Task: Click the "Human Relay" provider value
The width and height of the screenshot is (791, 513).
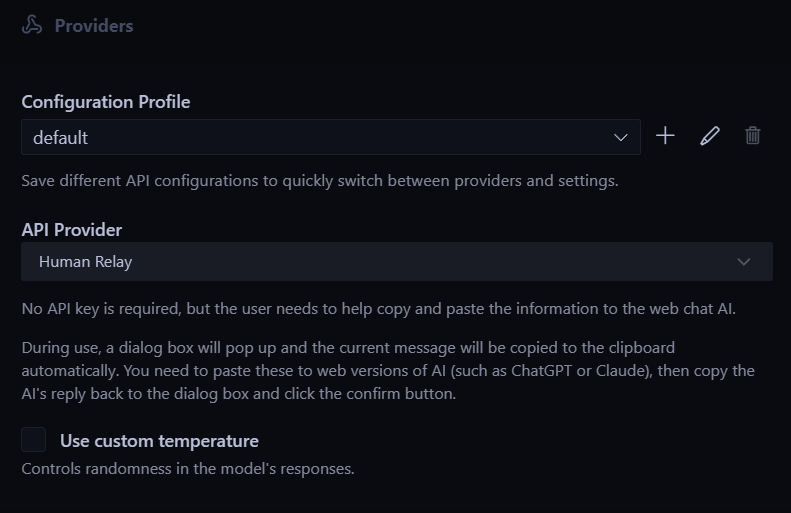Action: tap(86, 262)
